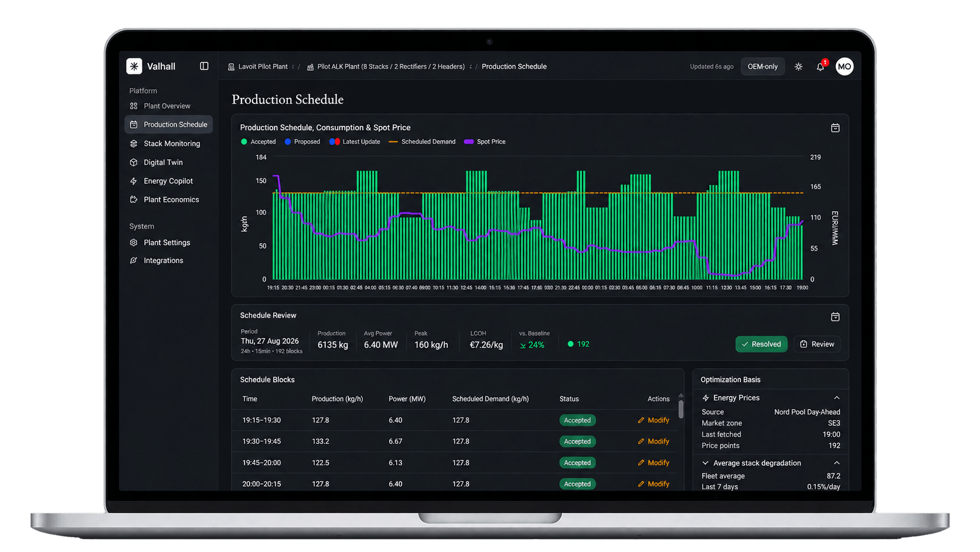Click the "Nord Pool Day-Ahead" source value

(807, 412)
